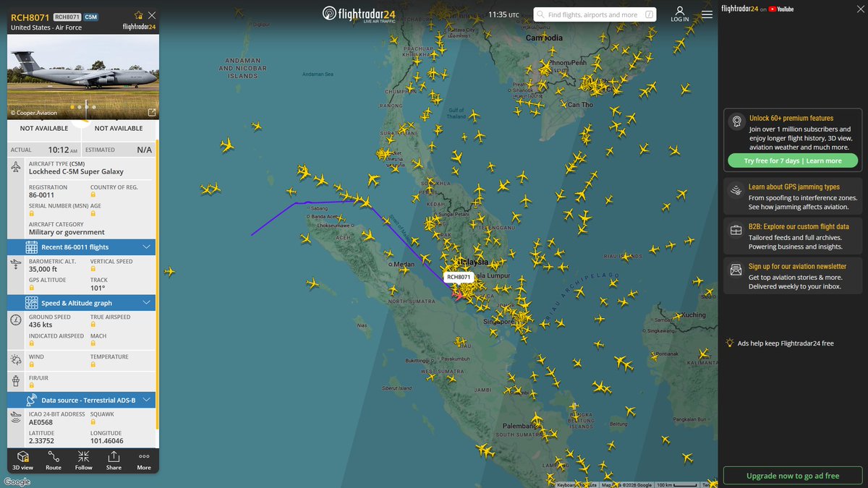
Task: Open B2B custom flight data link
Action: click(799, 226)
